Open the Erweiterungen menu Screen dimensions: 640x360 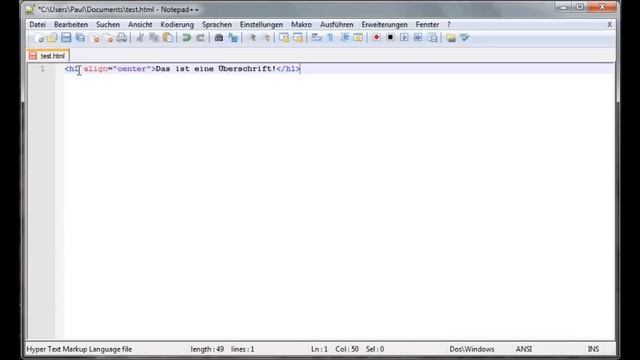[x=384, y=24]
